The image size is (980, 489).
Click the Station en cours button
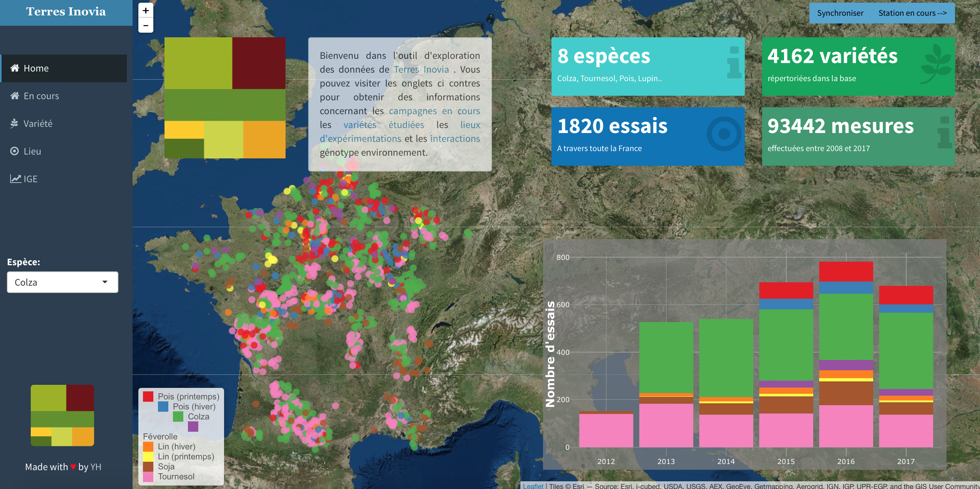(x=912, y=13)
